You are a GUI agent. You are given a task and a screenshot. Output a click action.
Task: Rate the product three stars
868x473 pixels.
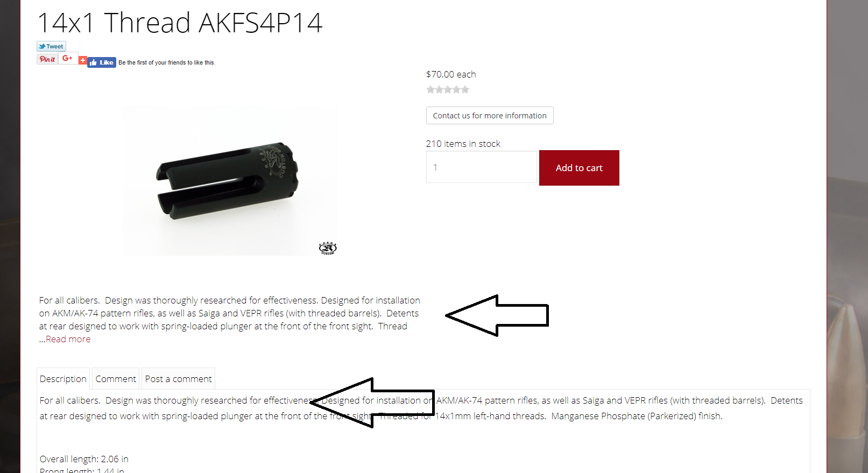(x=448, y=90)
